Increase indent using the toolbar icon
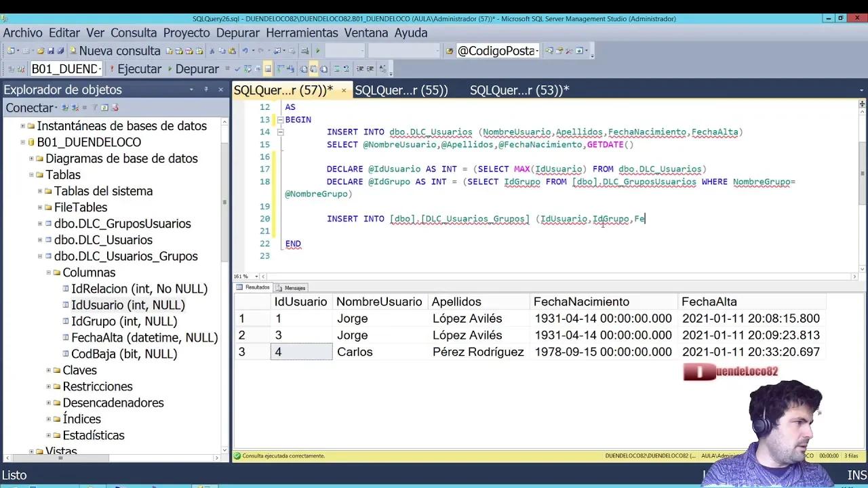The image size is (868, 488). [x=370, y=68]
